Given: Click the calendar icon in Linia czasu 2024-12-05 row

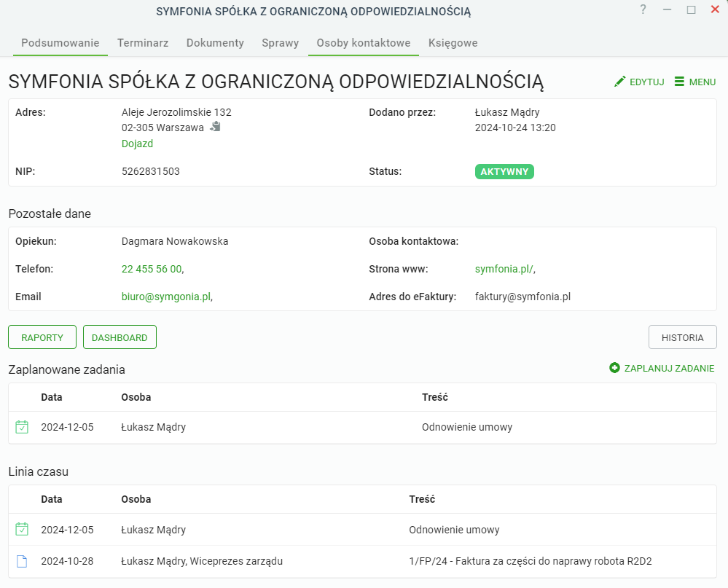Looking at the screenshot, I should [x=22, y=529].
